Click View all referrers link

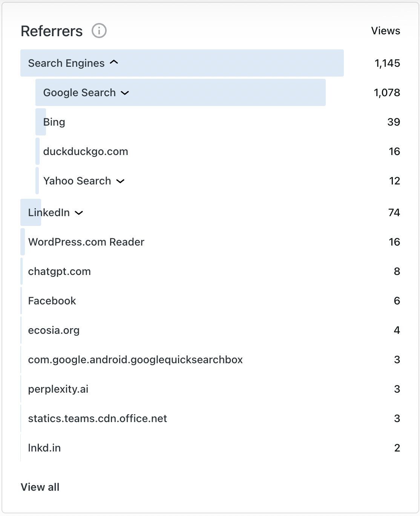tap(40, 487)
